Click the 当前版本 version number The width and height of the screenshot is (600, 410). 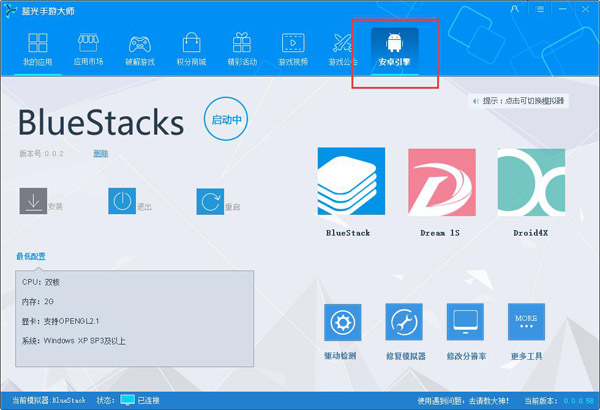pos(579,401)
